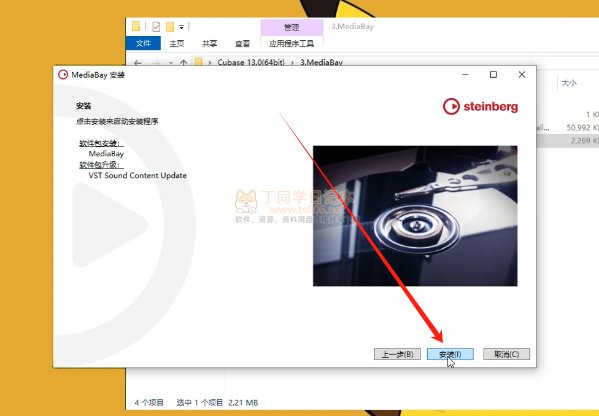Click the Explorer properties checkmark quick-access icon
The image size is (599, 416).
pos(156,27)
